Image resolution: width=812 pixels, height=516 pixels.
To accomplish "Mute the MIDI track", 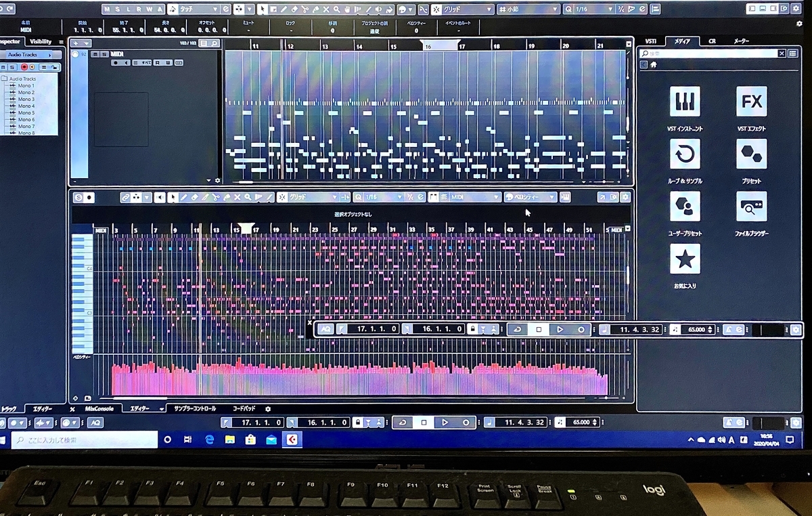I will click(x=95, y=54).
